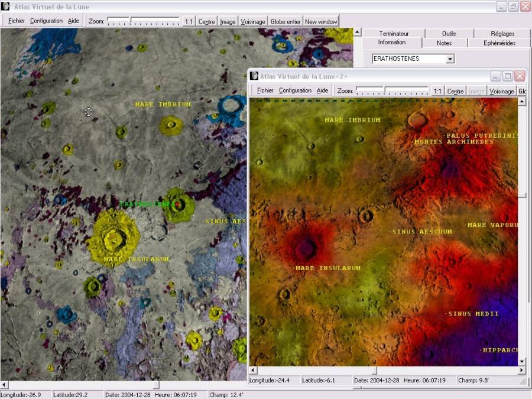The height and width of the screenshot is (399, 532).
Task: Open the Configuration menu in the second window
Action: [295, 90]
